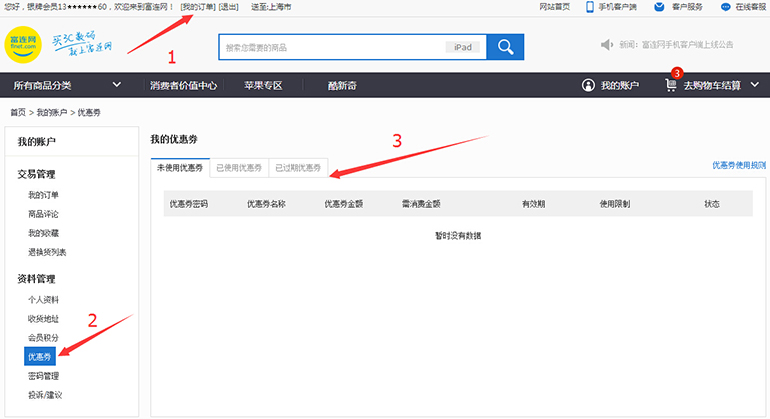
Task: Click the blue magnifier search button
Action: pyautogui.click(x=505, y=46)
